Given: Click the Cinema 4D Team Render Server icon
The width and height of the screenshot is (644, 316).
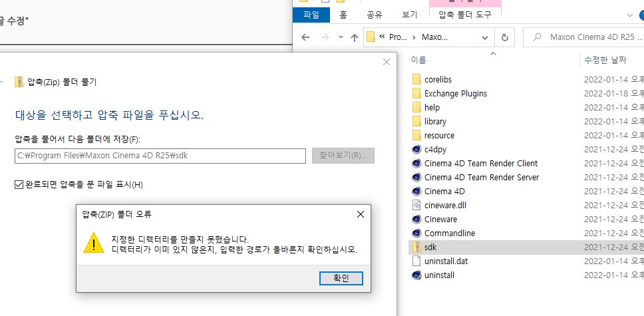Looking at the screenshot, I should coord(416,177).
